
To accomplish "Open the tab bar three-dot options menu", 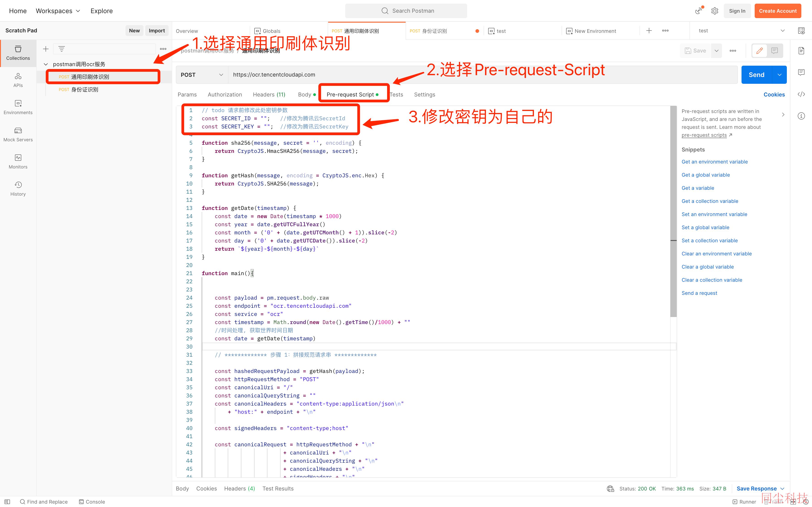I will [x=665, y=31].
